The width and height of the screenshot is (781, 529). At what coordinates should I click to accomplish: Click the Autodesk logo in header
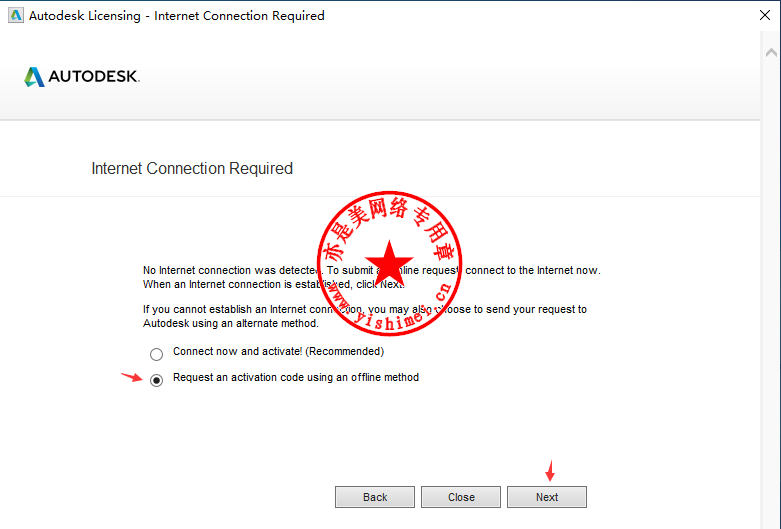(x=82, y=77)
